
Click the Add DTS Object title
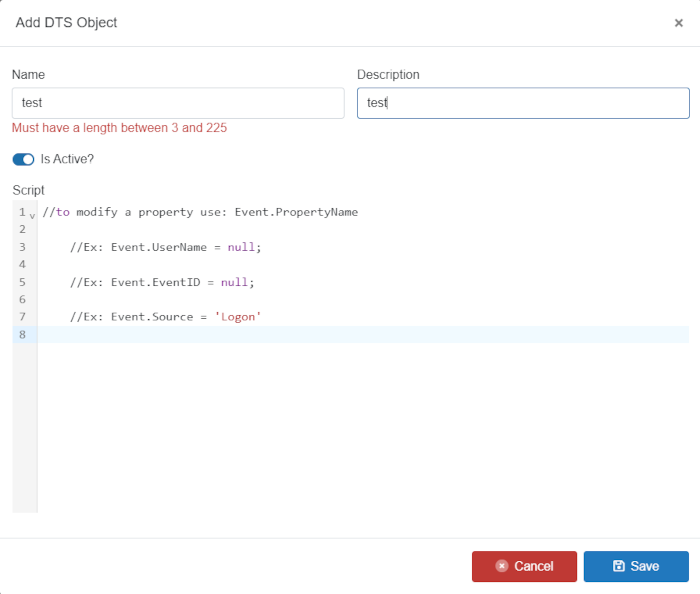[67, 23]
